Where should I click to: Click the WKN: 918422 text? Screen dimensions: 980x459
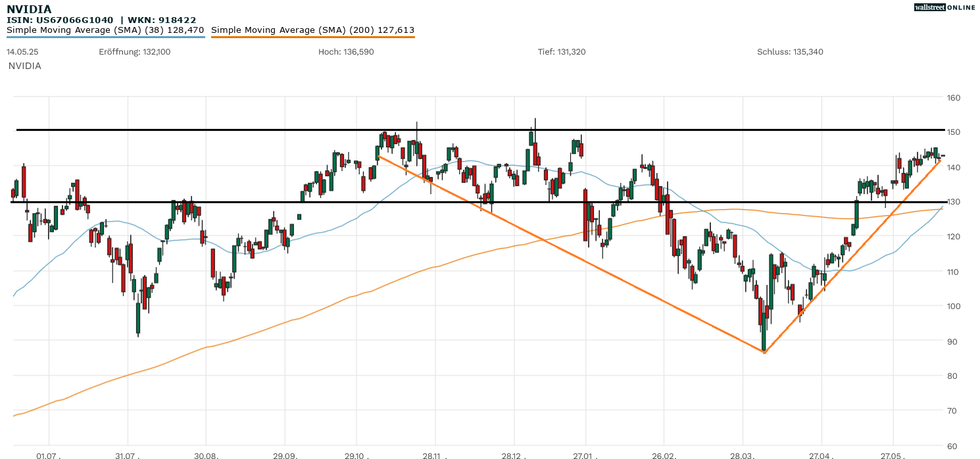162,20
